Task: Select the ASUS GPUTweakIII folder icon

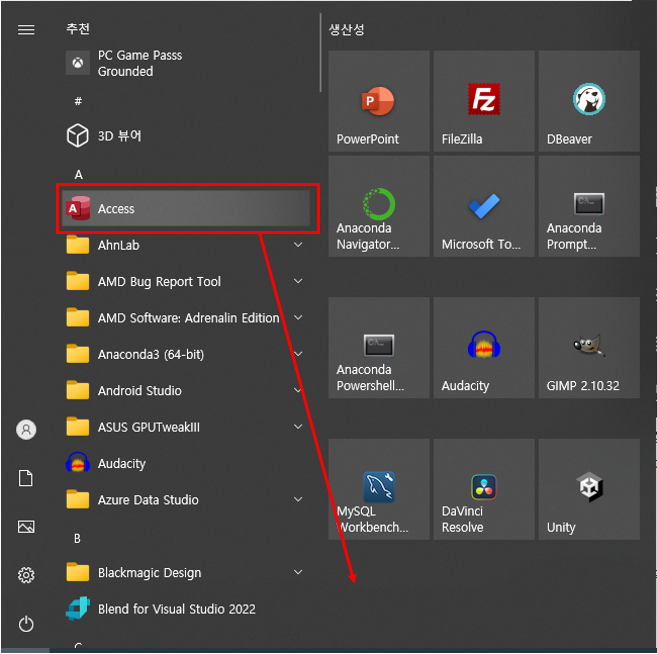Action: [x=78, y=427]
